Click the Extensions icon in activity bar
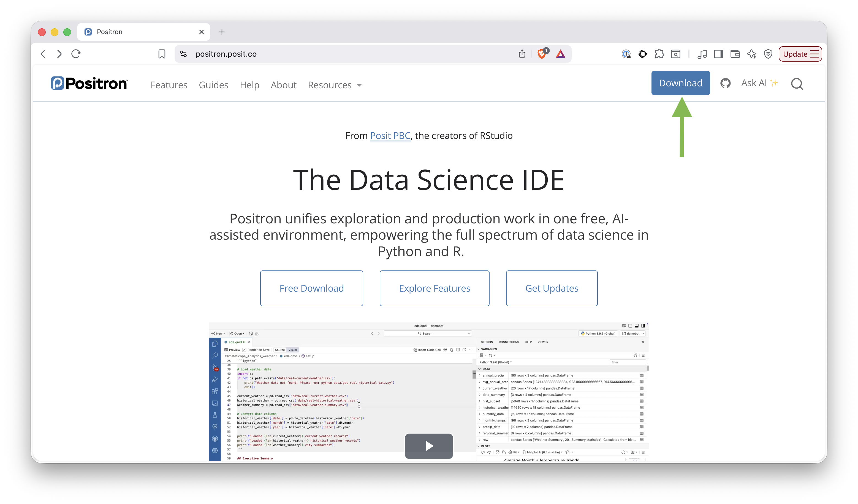 click(x=215, y=391)
